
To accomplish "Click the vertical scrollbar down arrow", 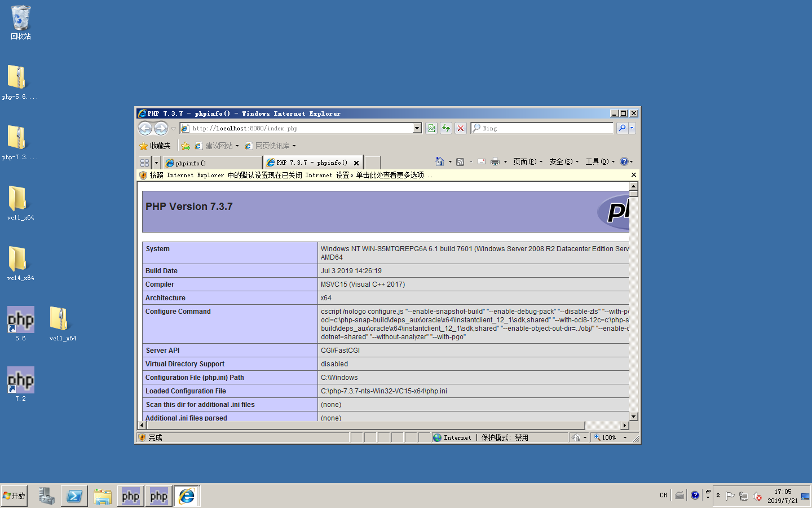I will pyautogui.click(x=634, y=417).
